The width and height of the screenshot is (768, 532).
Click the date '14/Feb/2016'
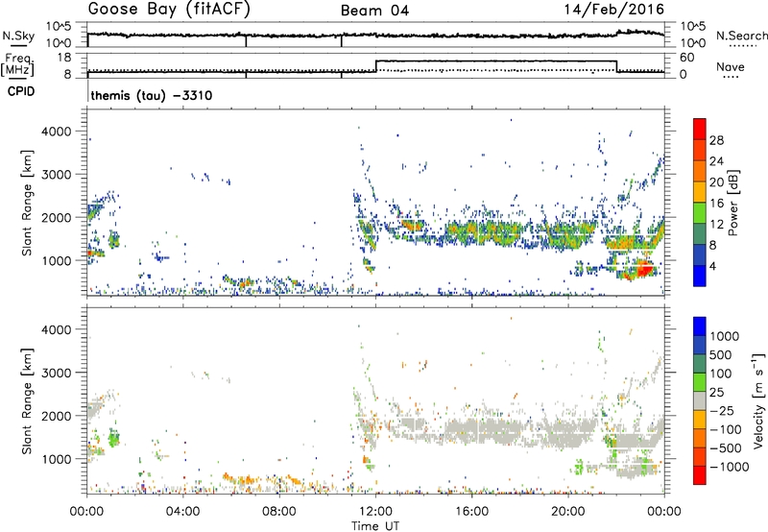(614, 10)
